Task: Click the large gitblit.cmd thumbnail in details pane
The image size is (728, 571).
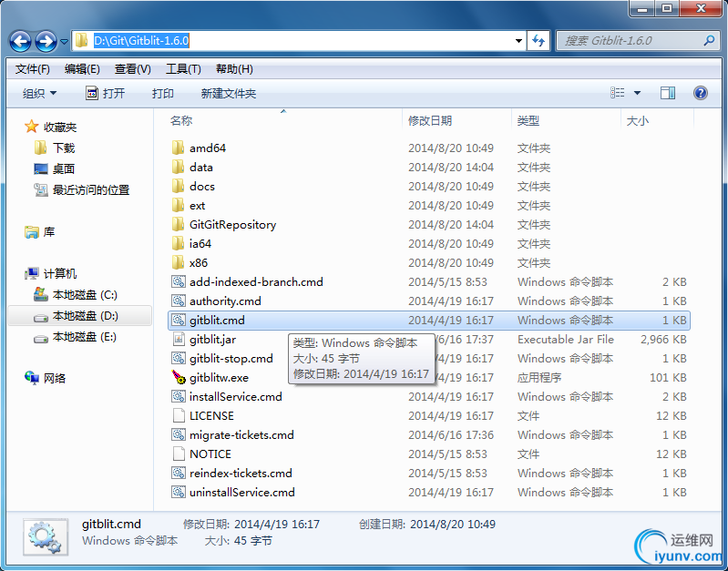Action: (x=46, y=537)
